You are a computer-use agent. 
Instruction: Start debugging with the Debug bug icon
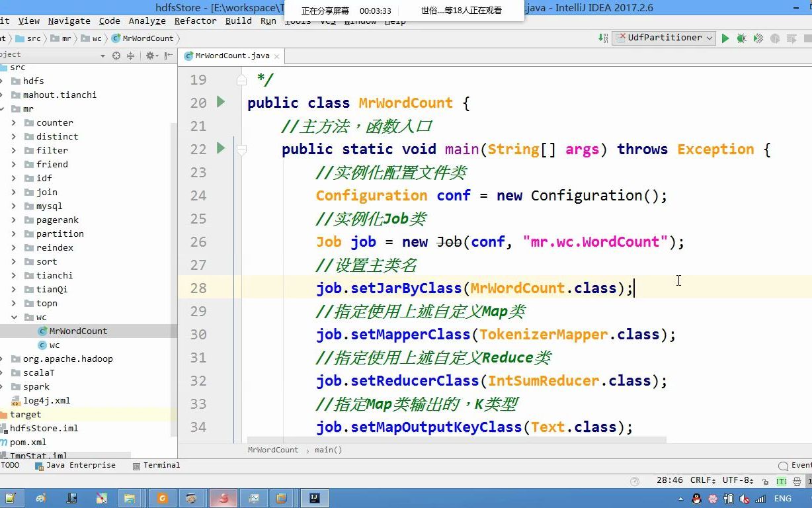[742, 38]
